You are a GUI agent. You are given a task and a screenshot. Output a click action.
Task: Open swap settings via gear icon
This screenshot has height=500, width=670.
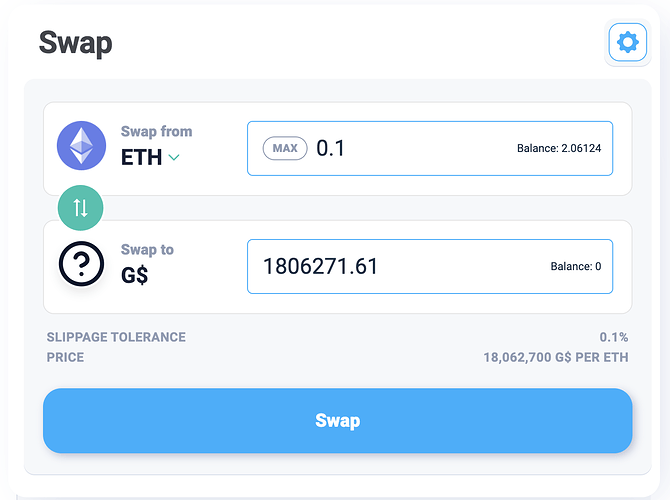[x=628, y=42]
